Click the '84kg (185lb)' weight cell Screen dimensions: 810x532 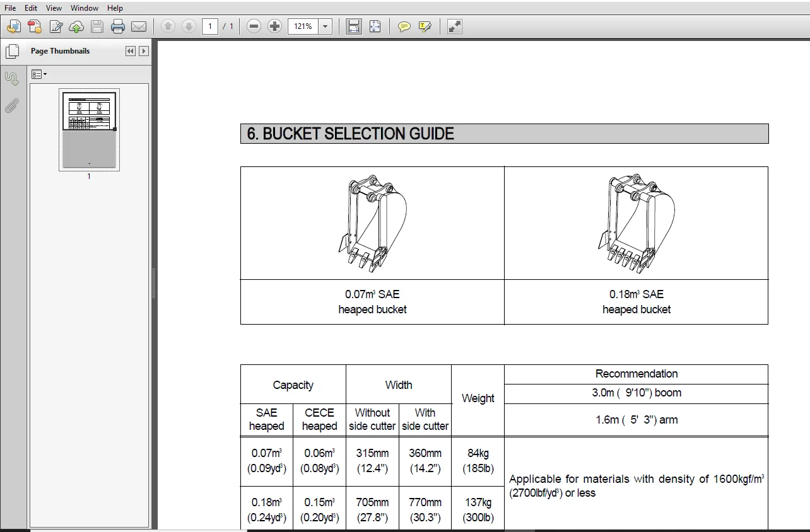click(x=478, y=461)
